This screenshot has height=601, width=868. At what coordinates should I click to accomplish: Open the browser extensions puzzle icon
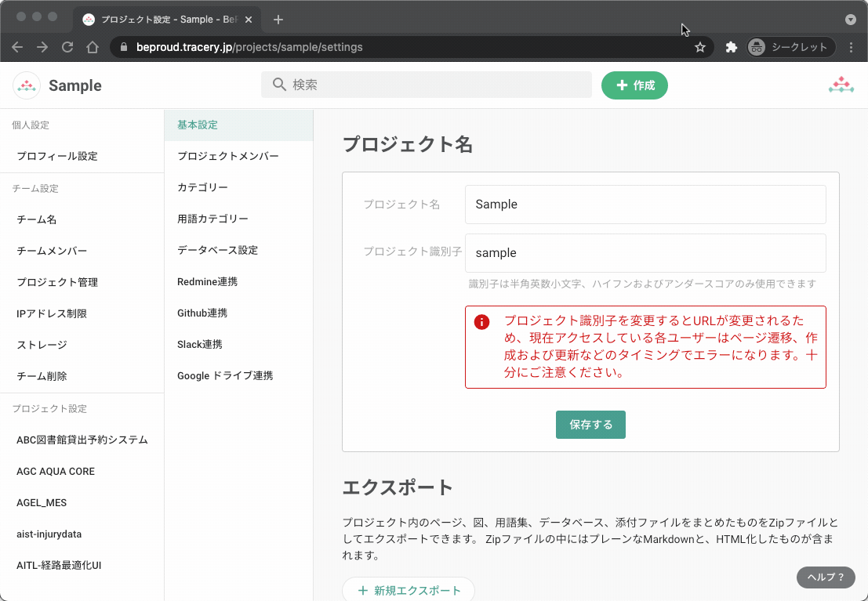[731, 47]
